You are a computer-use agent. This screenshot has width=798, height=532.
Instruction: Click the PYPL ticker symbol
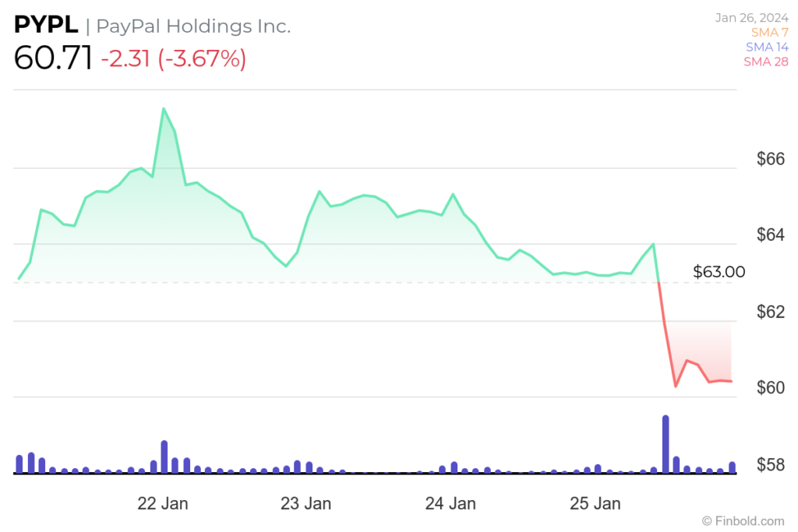(x=46, y=26)
